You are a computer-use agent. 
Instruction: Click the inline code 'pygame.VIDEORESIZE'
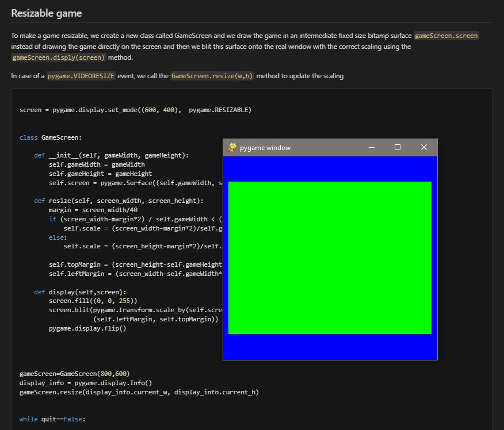click(81, 76)
